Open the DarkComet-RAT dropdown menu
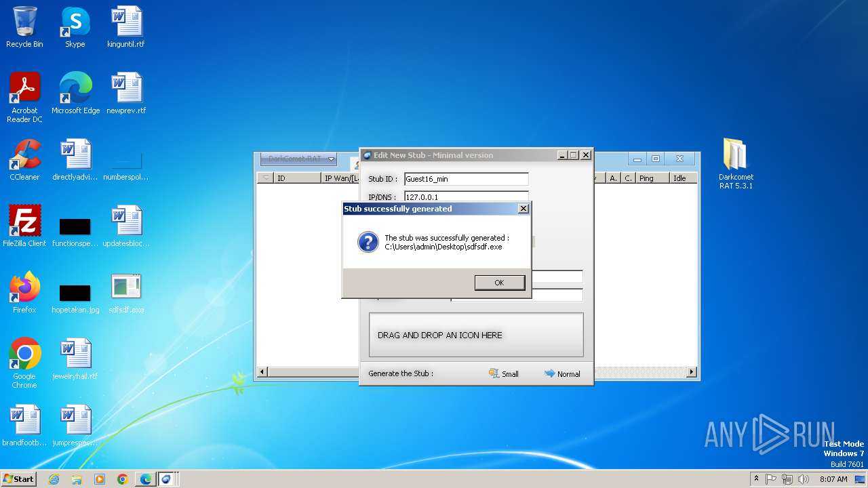This screenshot has height=488, width=868. [298, 159]
